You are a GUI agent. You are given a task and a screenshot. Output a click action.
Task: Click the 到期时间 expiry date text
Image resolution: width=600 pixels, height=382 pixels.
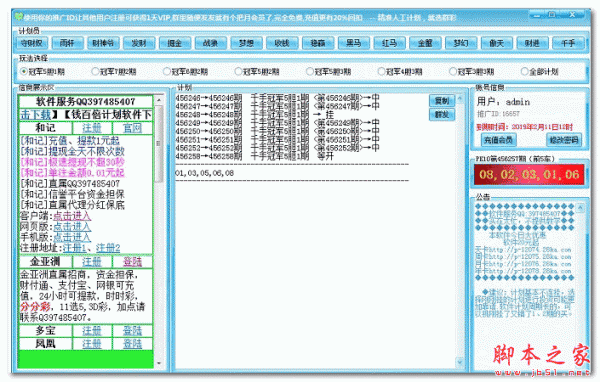[x=524, y=127]
